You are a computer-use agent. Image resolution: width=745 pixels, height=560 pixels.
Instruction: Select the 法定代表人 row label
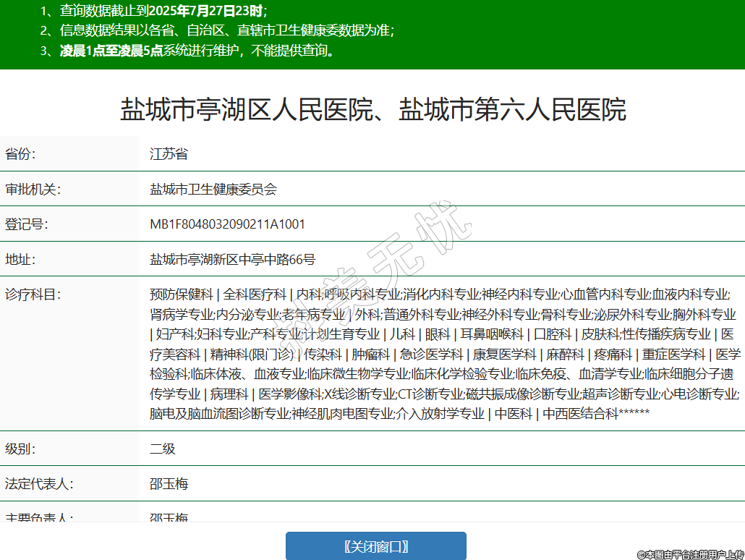coord(39,483)
